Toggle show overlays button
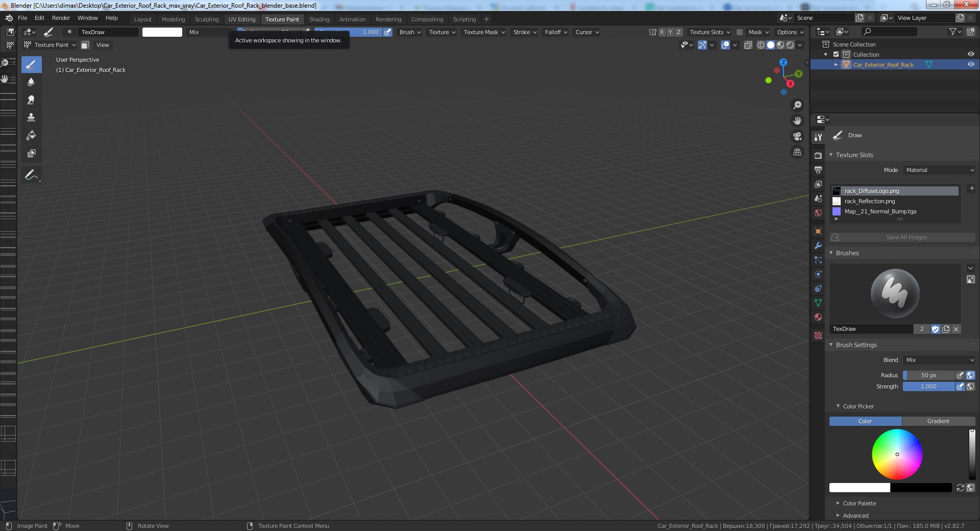The height and width of the screenshot is (531, 980). click(725, 45)
